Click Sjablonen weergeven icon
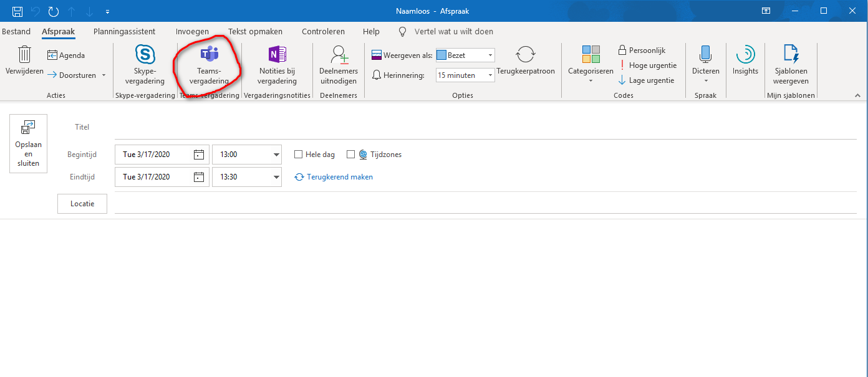The height and width of the screenshot is (377, 868). [x=791, y=55]
